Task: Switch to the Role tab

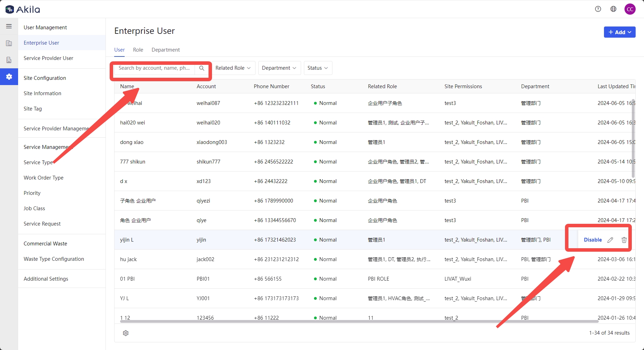Action: pos(138,50)
